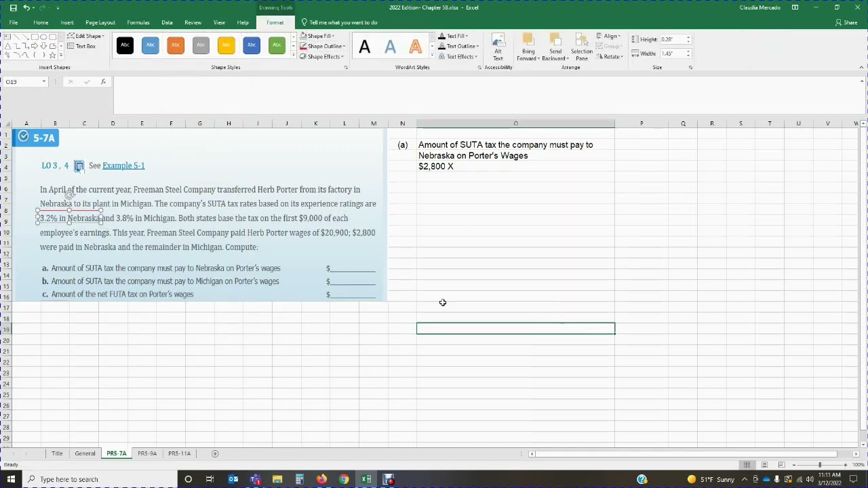This screenshot has height=488, width=868.
Task: Open the Text Effects dropdown
Action: click(x=458, y=56)
